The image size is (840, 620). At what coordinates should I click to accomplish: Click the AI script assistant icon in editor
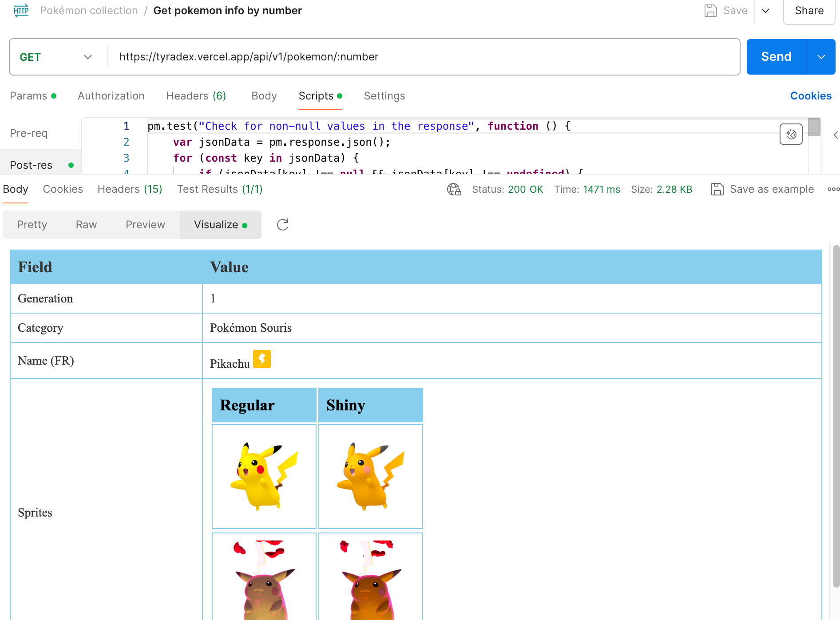[x=791, y=134]
